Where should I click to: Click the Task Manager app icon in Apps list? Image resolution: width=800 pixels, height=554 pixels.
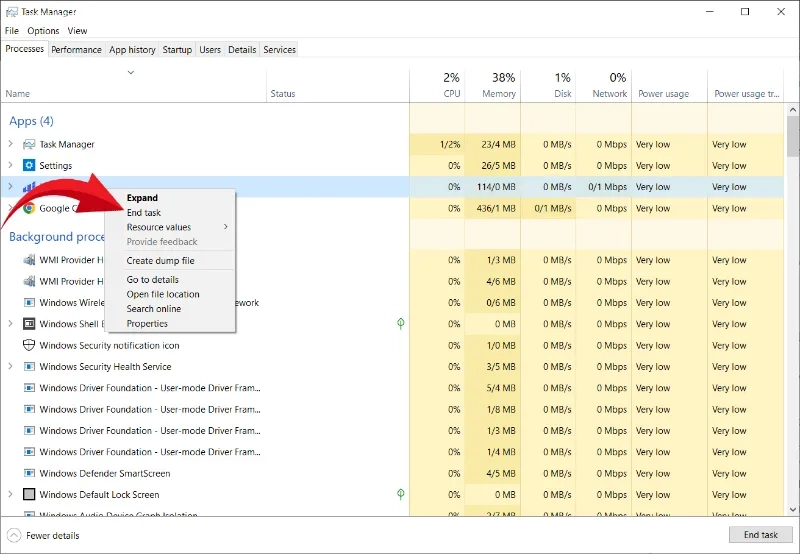click(29, 144)
